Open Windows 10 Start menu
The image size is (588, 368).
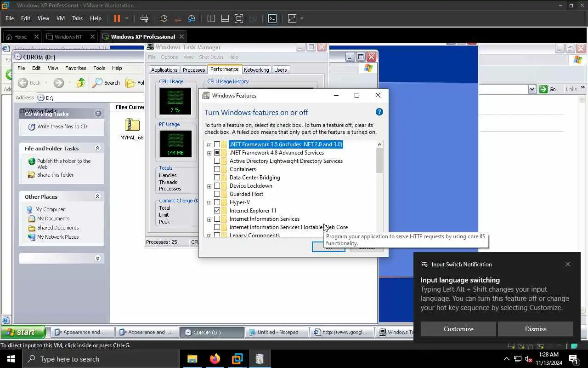(11, 359)
